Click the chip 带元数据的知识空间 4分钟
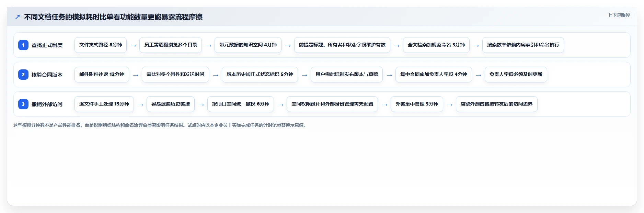Image resolution: width=644 pixels, height=213 pixels. 248,45
